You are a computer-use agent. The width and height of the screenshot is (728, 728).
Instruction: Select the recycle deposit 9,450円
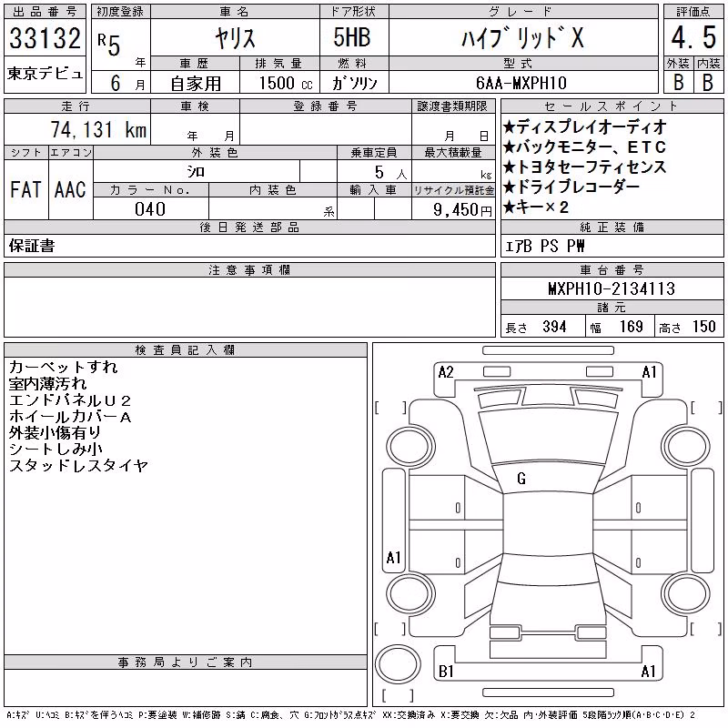point(462,210)
